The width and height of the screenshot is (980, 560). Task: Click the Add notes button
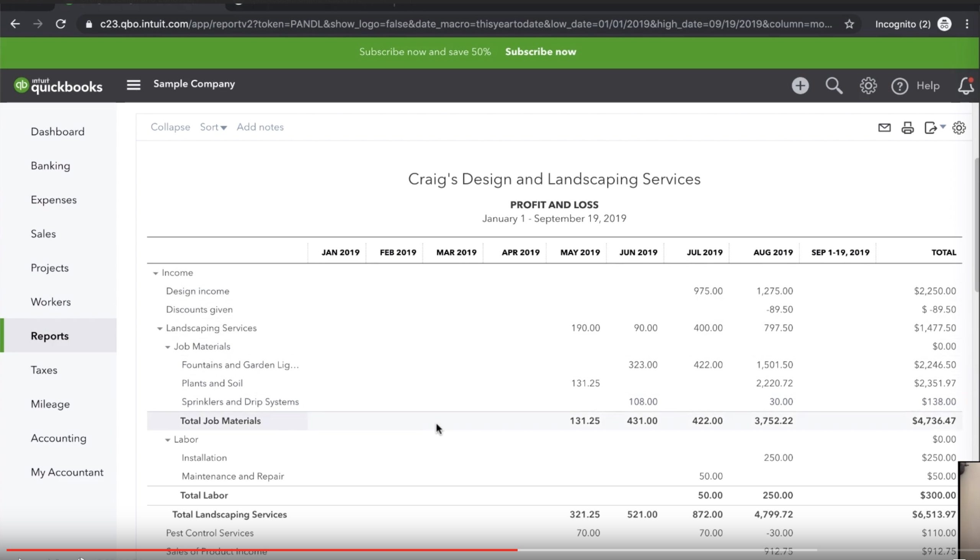pos(260,126)
